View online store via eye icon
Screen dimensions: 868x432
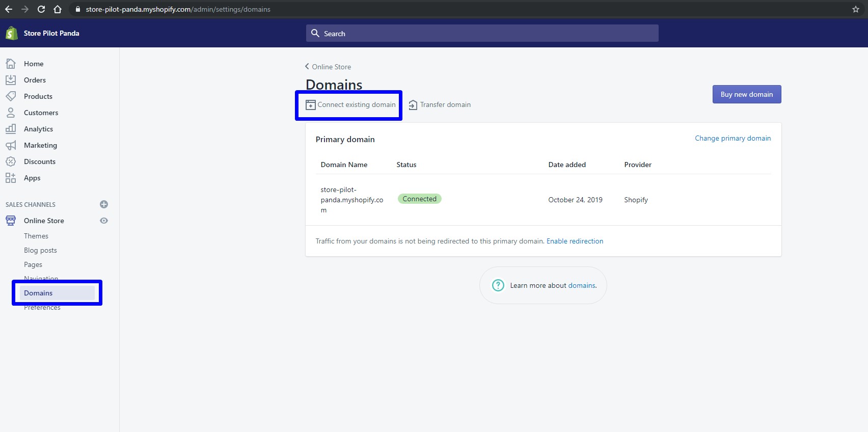(104, 221)
